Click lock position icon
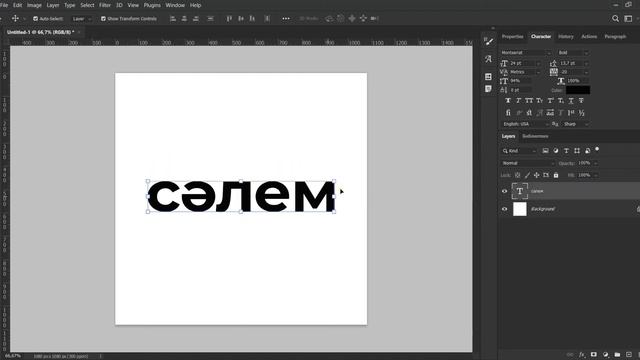The width and height of the screenshot is (640, 360). tap(536, 175)
